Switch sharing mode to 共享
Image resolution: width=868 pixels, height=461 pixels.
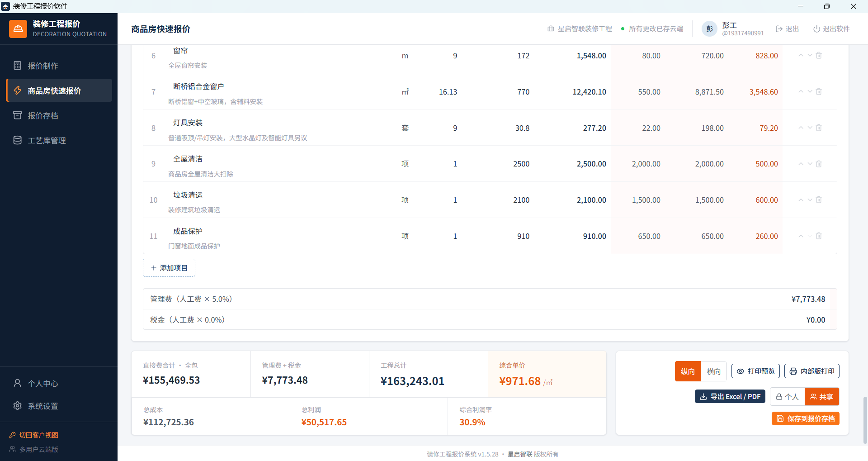tap(822, 397)
